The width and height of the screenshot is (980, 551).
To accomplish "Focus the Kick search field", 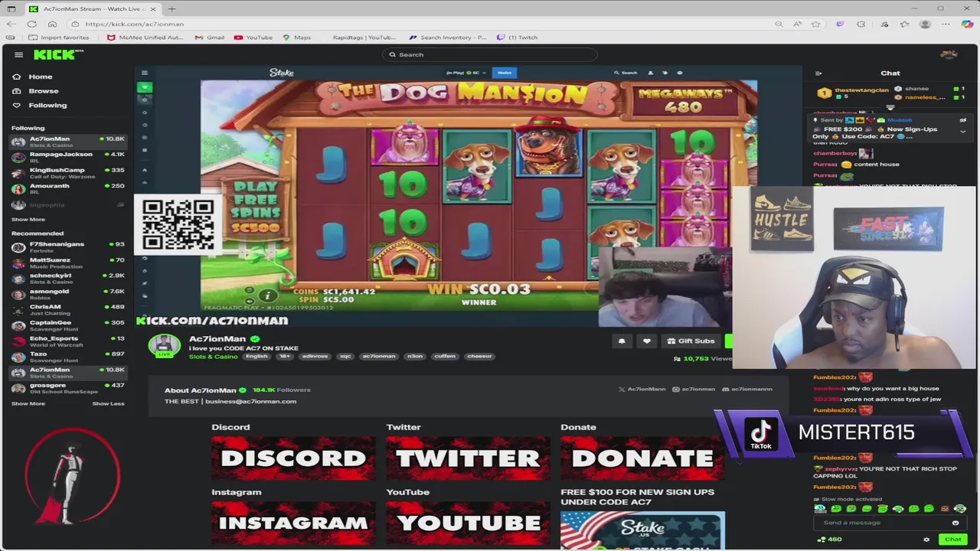I will pyautogui.click(x=490, y=54).
